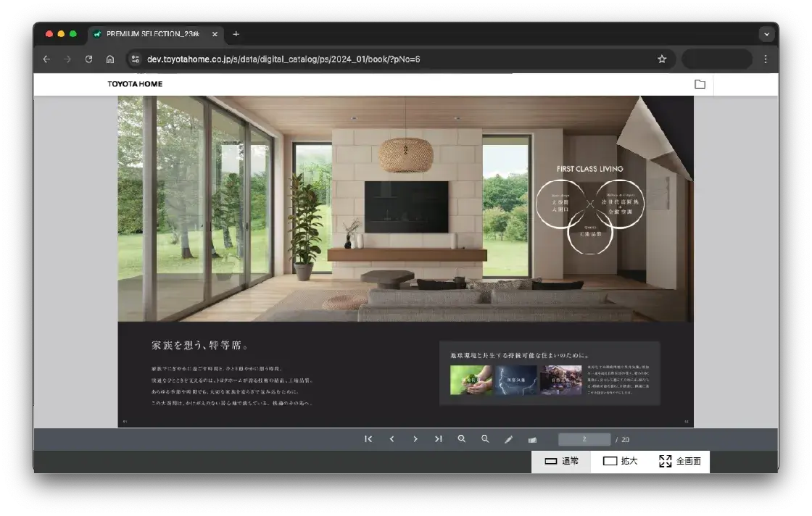Reload the page with refresh button
The width and height of the screenshot is (812, 516).
click(88, 59)
